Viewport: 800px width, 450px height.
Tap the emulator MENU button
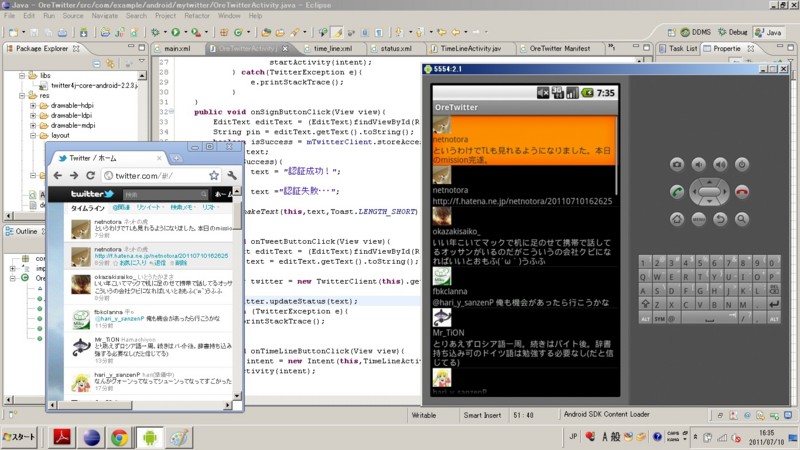[698, 219]
